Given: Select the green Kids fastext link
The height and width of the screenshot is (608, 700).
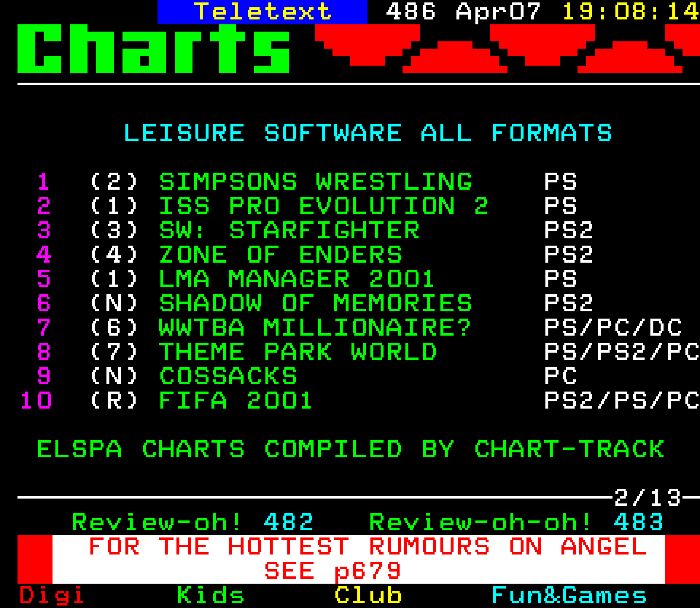Looking at the screenshot, I should (x=210, y=595).
